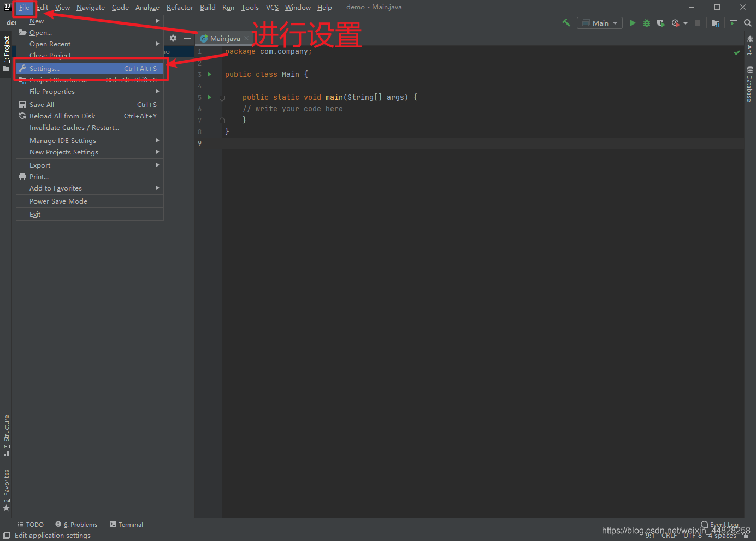Expand the New submenu
This screenshot has width=756, height=541.
(90, 21)
